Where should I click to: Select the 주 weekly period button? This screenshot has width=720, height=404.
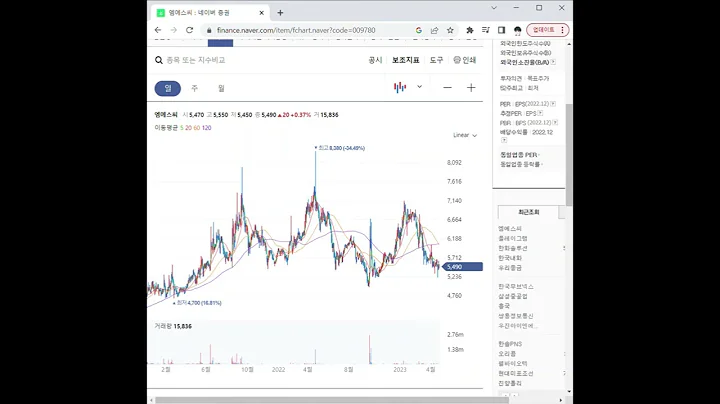(194, 88)
